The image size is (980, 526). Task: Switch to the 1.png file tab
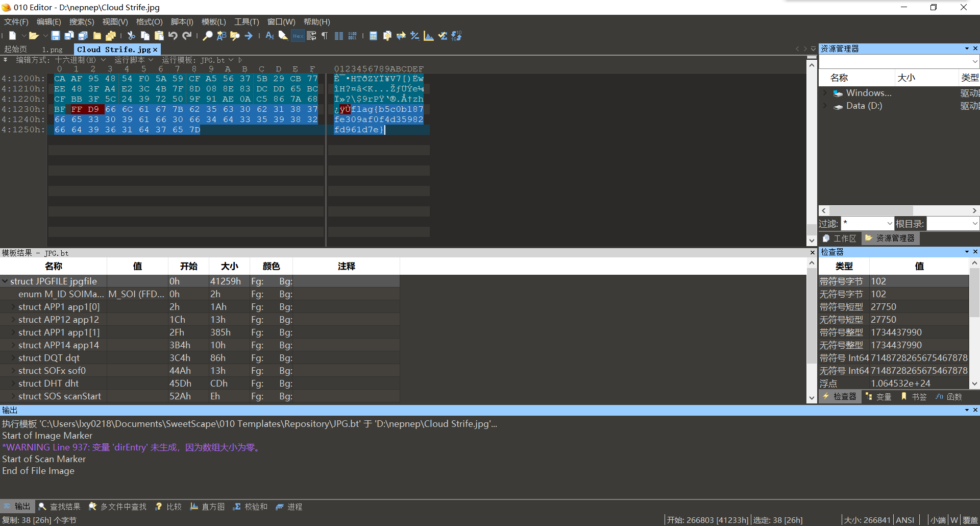[x=52, y=50]
